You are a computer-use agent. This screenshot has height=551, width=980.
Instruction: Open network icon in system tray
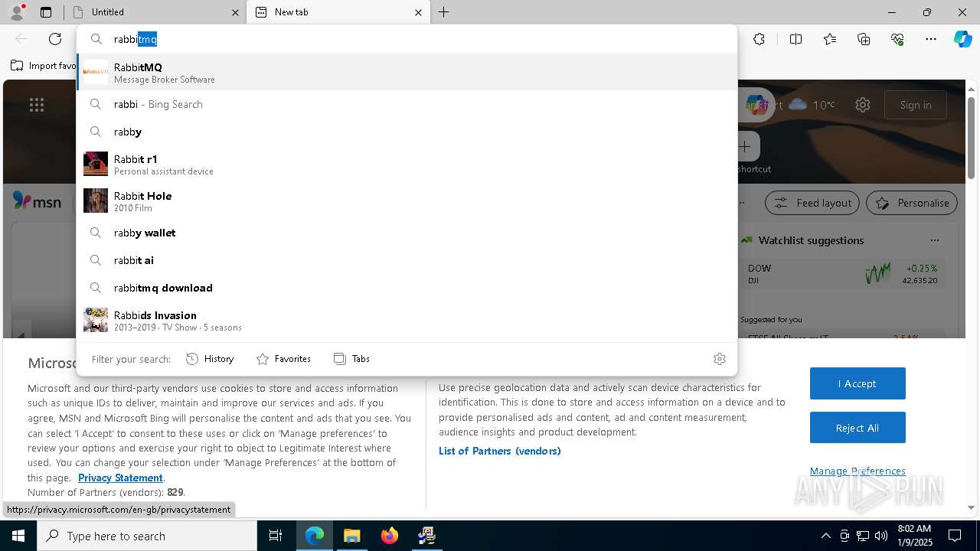pos(863,536)
